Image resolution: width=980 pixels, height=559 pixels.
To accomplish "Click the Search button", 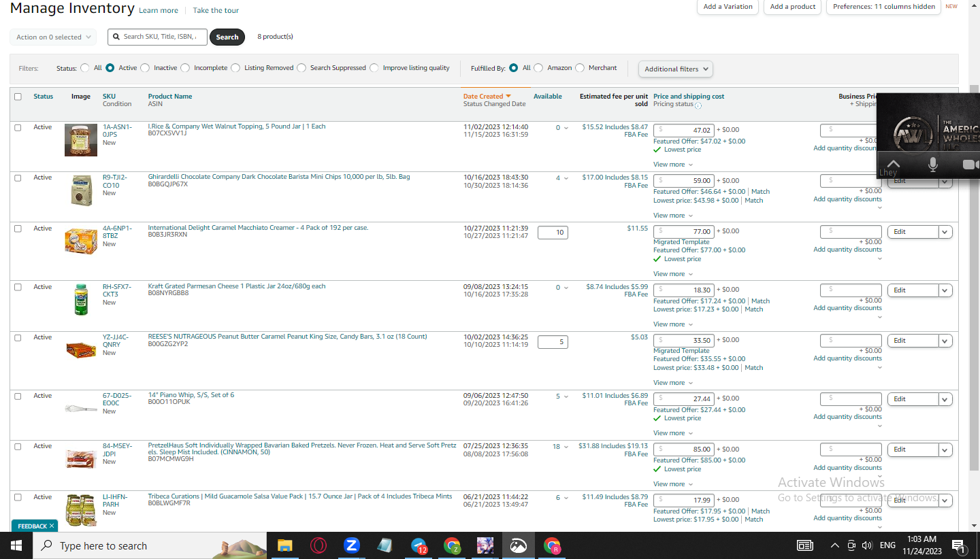I will click(227, 37).
